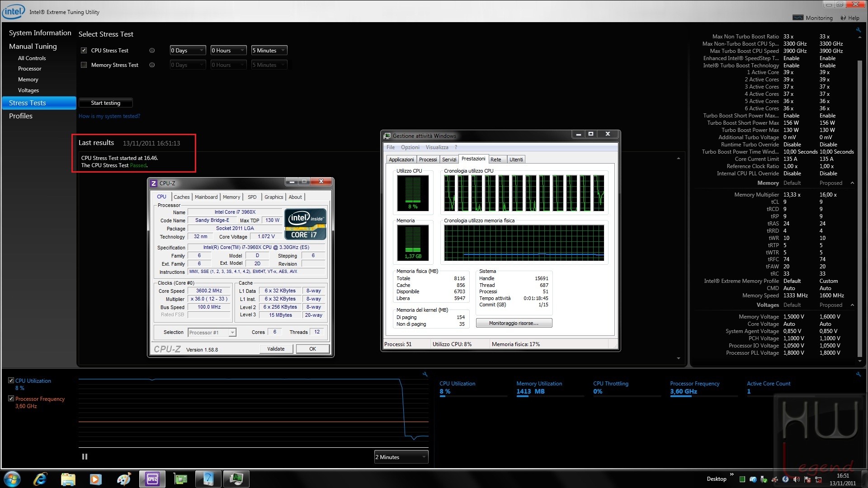Toggle CPU Utilization graph checkbox

pos(11,380)
